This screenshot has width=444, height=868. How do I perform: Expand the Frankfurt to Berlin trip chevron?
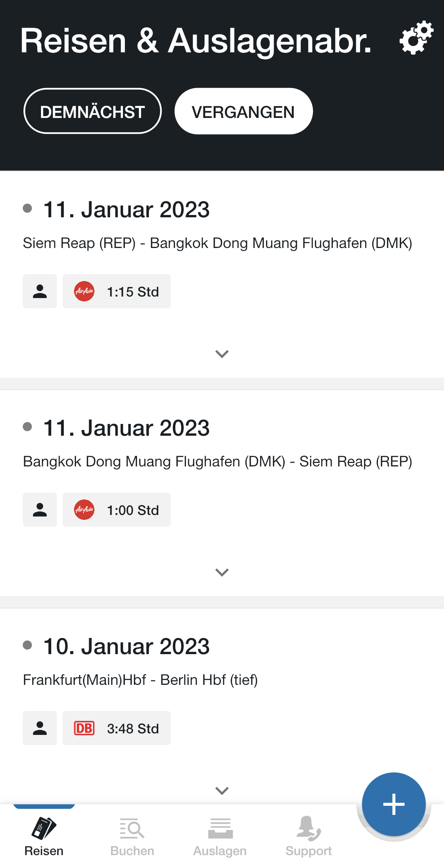point(222,791)
